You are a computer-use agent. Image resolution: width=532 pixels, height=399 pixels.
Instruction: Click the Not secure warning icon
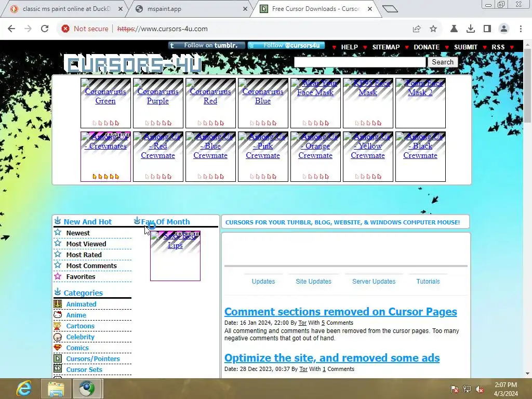(x=65, y=29)
